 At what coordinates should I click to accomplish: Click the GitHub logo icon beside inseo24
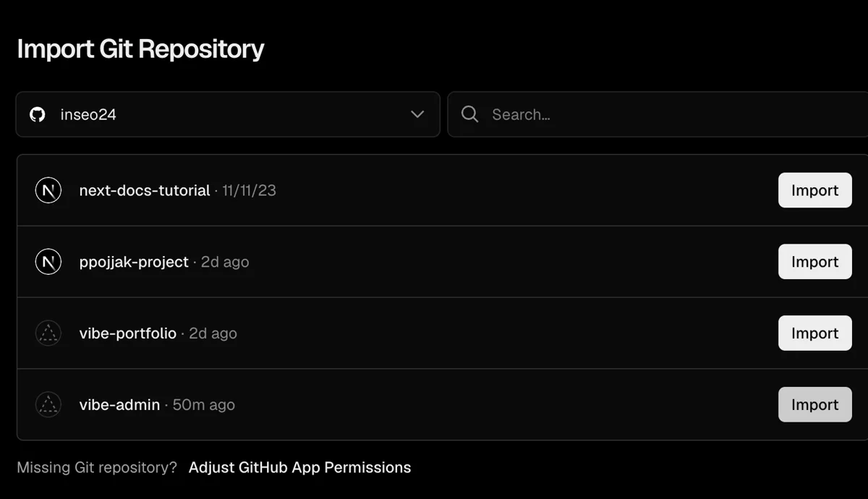[x=38, y=114]
